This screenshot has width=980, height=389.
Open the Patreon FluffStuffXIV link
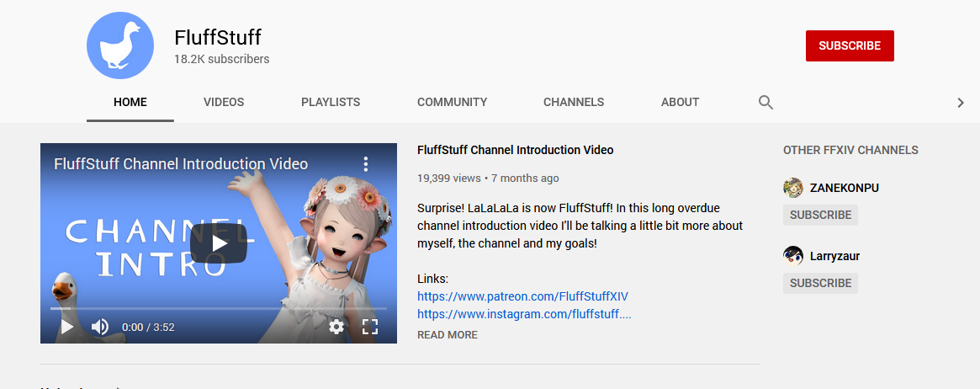(x=522, y=296)
